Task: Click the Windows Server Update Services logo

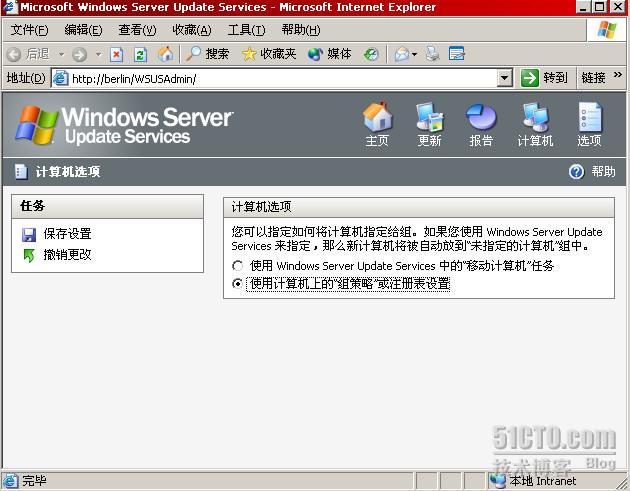Action: point(124,125)
